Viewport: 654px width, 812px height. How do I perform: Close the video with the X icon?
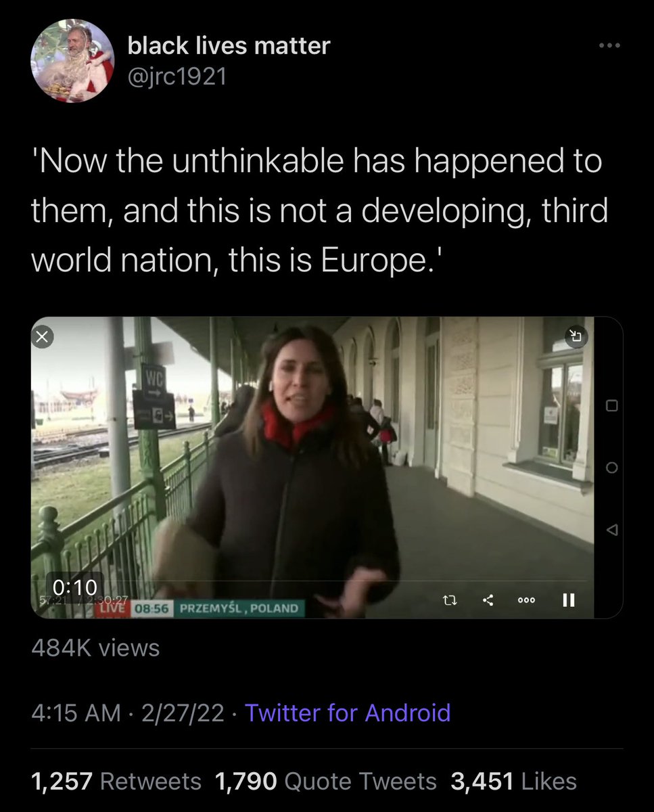click(42, 337)
